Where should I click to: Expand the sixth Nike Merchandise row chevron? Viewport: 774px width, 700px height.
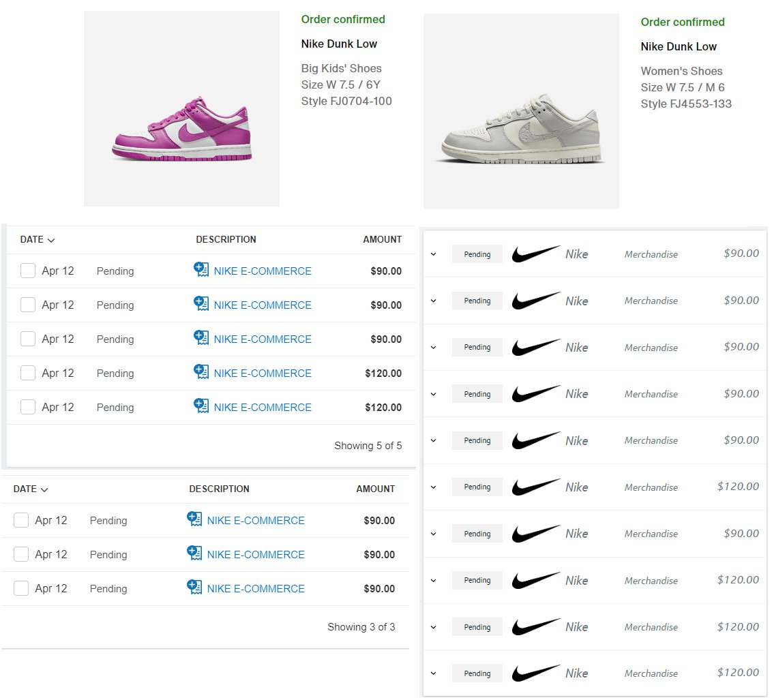click(434, 487)
